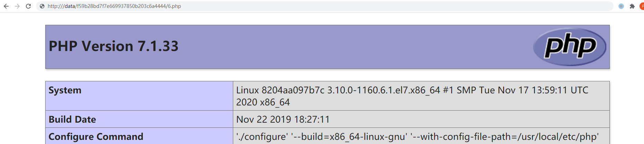Click the './configure' command value text
The width and height of the screenshot is (644, 144).
tap(262, 137)
